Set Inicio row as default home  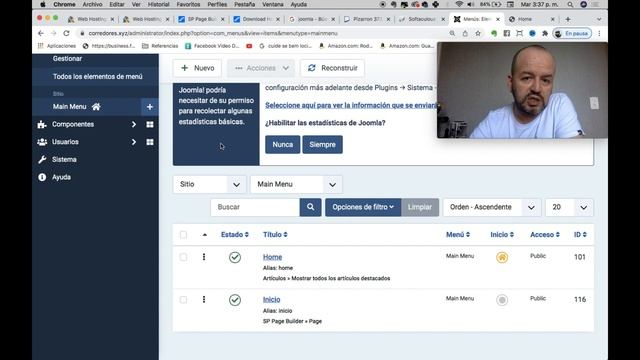(x=502, y=300)
